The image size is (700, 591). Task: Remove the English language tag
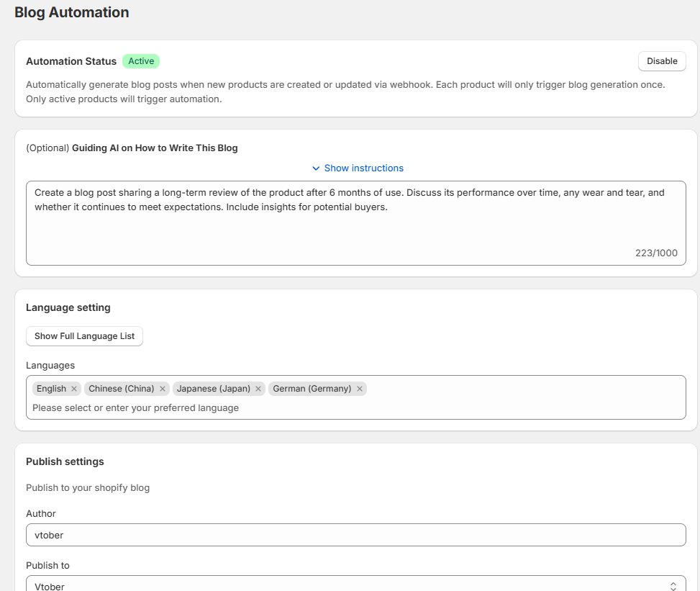pos(74,389)
